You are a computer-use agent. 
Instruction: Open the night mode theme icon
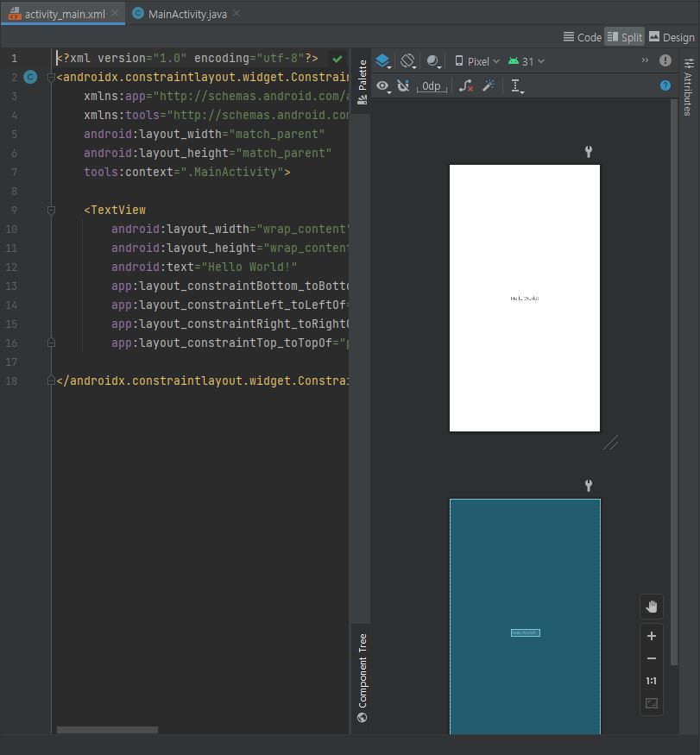click(433, 61)
